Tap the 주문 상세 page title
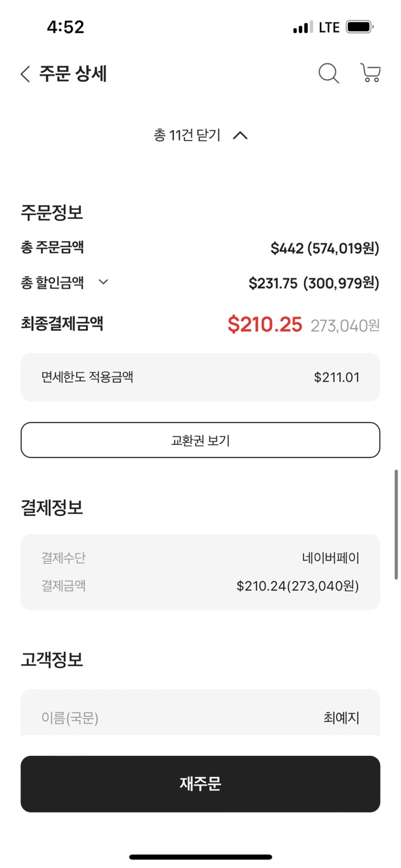The height and width of the screenshot is (868, 401). (73, 74)
